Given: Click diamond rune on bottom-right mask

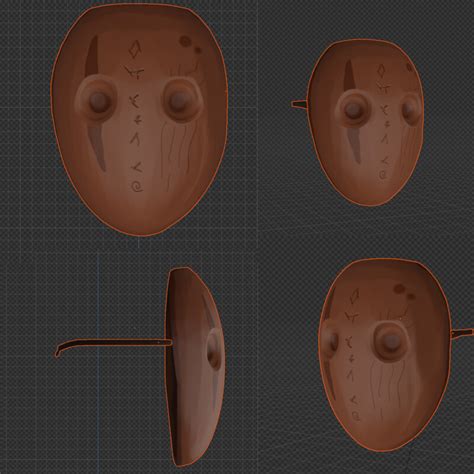Looking at the screenshot, I should coord(354,297).
